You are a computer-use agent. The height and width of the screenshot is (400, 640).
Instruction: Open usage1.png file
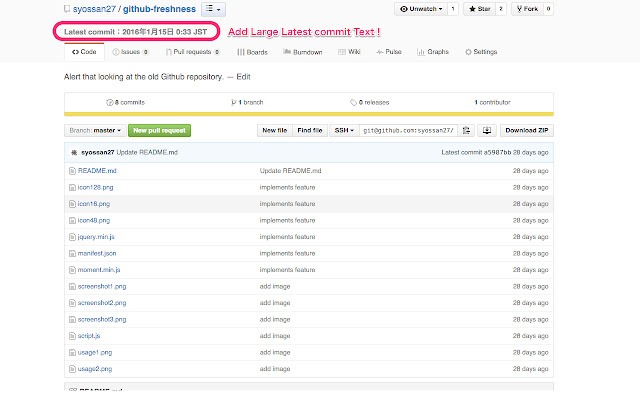pyautogui.click(x=95, y=353)
